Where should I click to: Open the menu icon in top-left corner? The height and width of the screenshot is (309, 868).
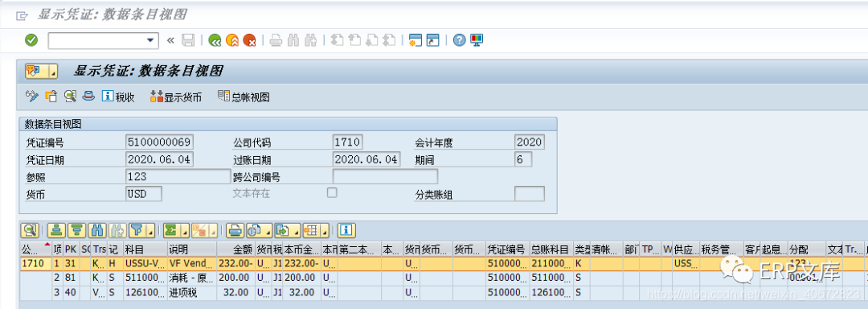click(x=22, y=15)
